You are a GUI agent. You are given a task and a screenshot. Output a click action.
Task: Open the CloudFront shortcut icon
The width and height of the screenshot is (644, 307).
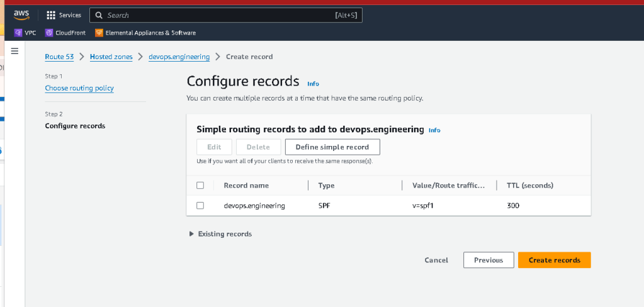49,33
